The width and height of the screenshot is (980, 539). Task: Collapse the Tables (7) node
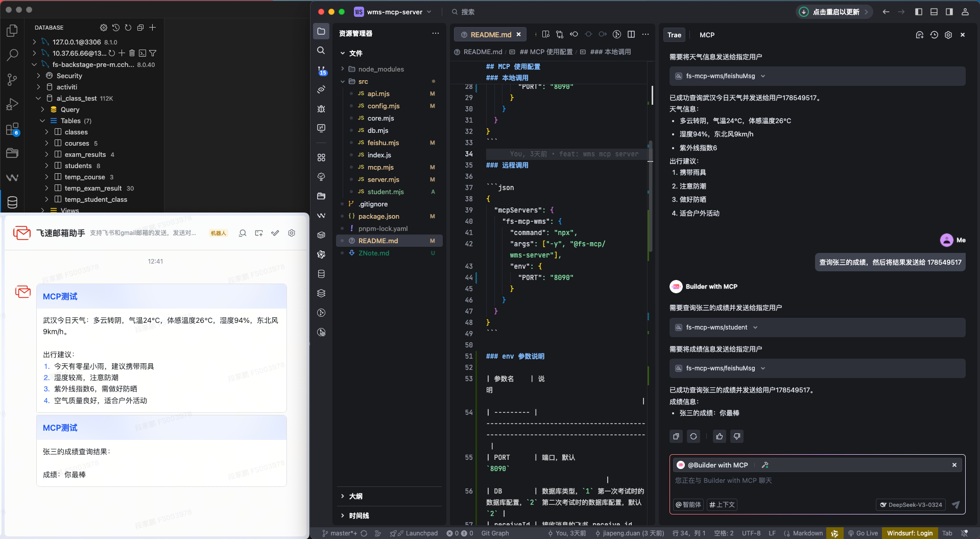(x=42, y=121)
